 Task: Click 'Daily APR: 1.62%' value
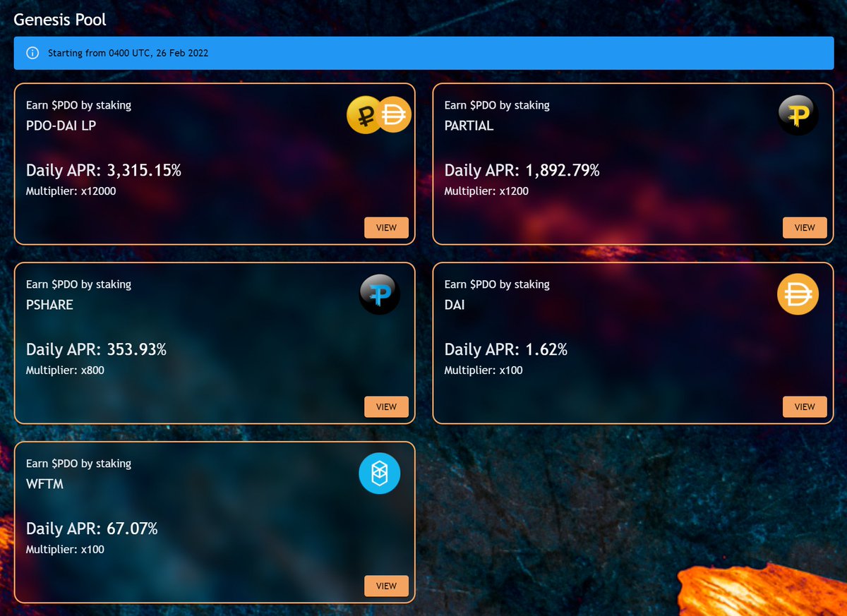(x=505, y=349)
